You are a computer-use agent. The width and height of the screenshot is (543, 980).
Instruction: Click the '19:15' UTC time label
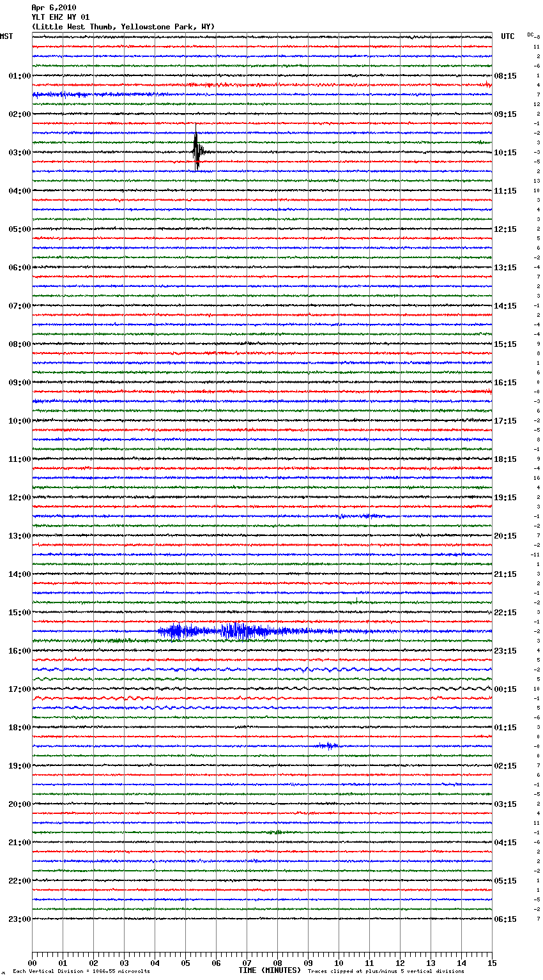[x=505, y=498]
